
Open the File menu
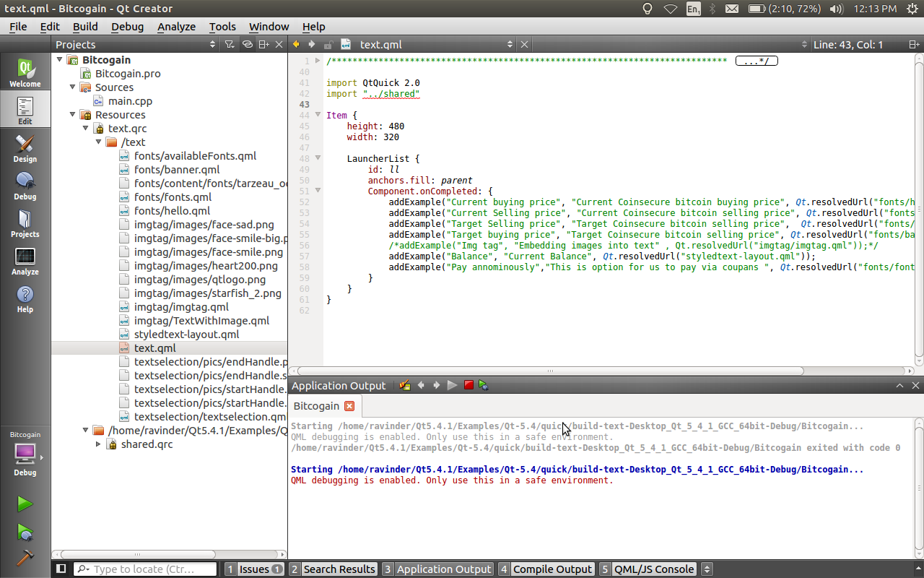[x=18, y=27]
